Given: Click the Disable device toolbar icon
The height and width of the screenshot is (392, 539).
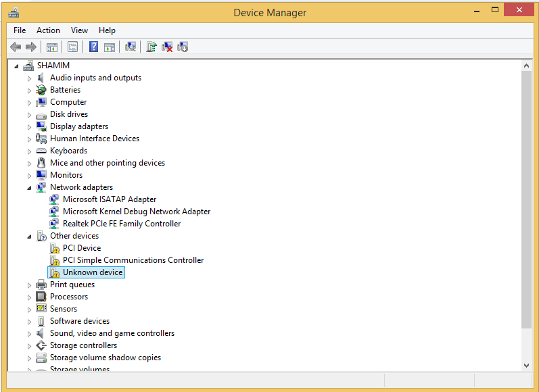Looking at the screenshot, I should point(183,47).
